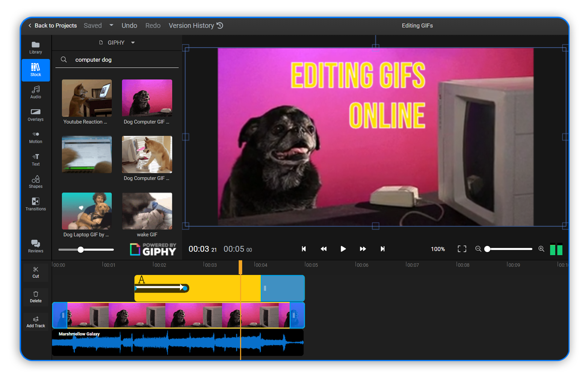Expand the Saved status dropdown

111,25
